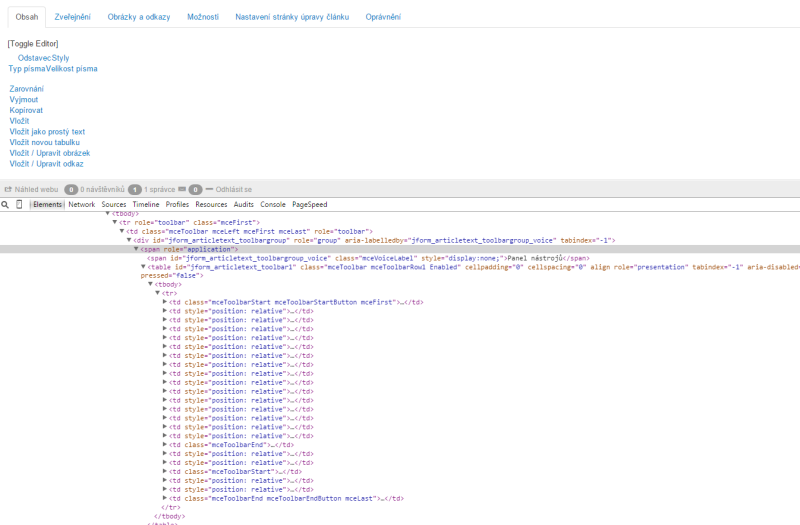Click the Odstavec link
The width and height of the screenshot is (800, 525).
pyautogui.click(x=35, y=58)
